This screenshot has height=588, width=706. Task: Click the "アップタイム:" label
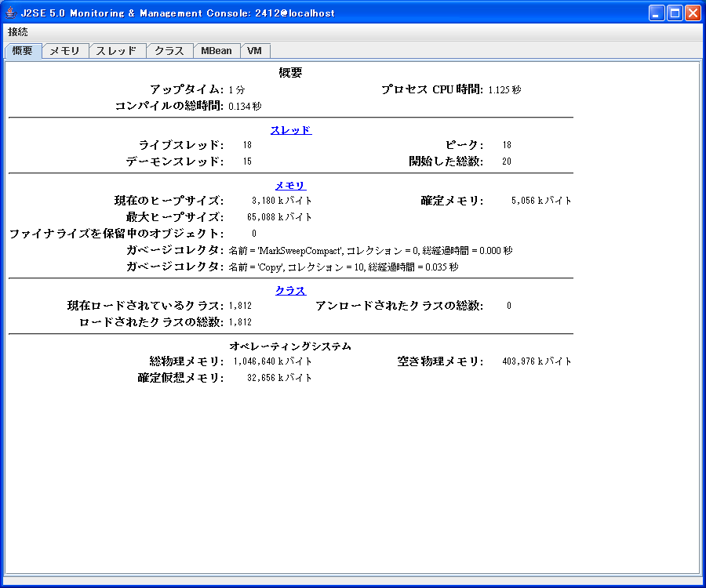[x=187, y=89]
